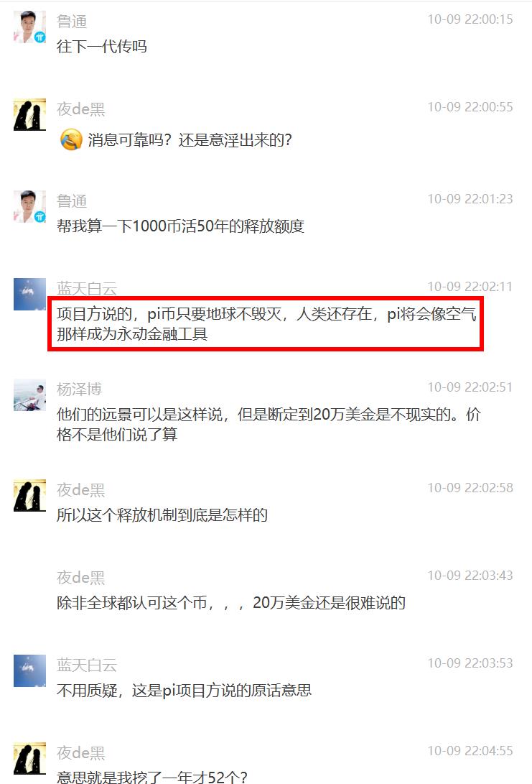The height and width of the screenshot is (784, 532).
Task: Click 蓝天白云's avatar beside the 22:03:53 message
Action: click(x=29, y=670)
